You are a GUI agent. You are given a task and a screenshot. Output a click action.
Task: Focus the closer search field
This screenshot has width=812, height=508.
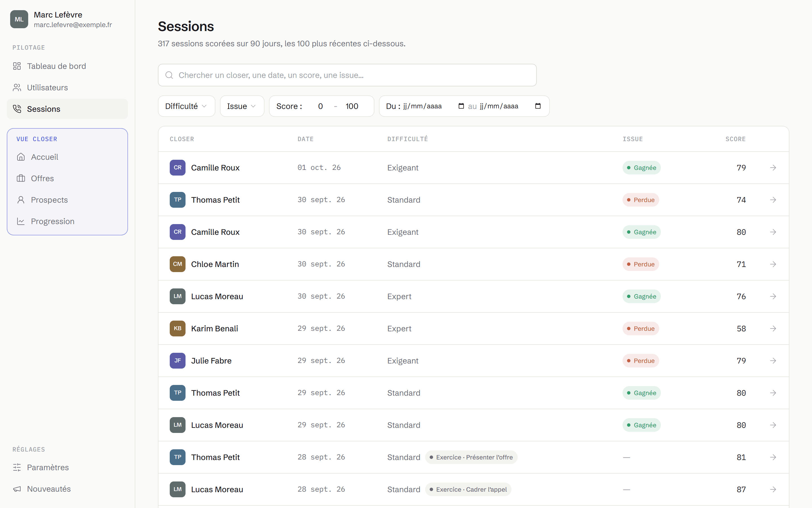(x=347, y=75)
